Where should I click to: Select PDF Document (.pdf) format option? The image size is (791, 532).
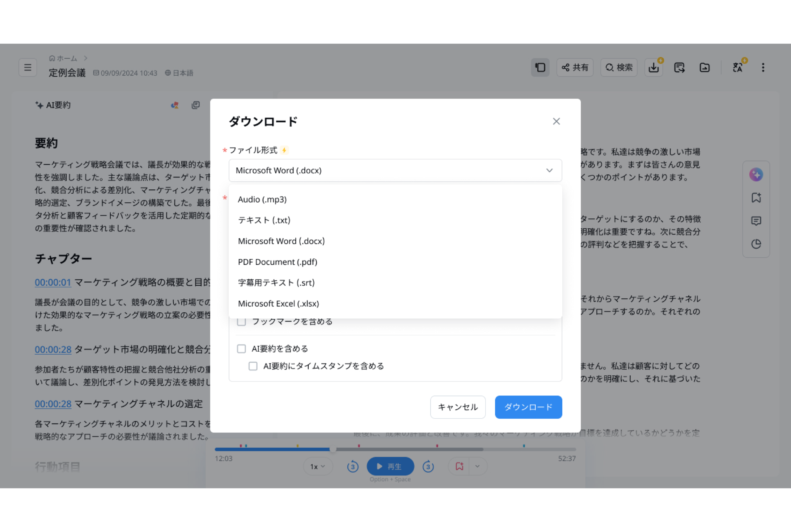coord(395,262)
